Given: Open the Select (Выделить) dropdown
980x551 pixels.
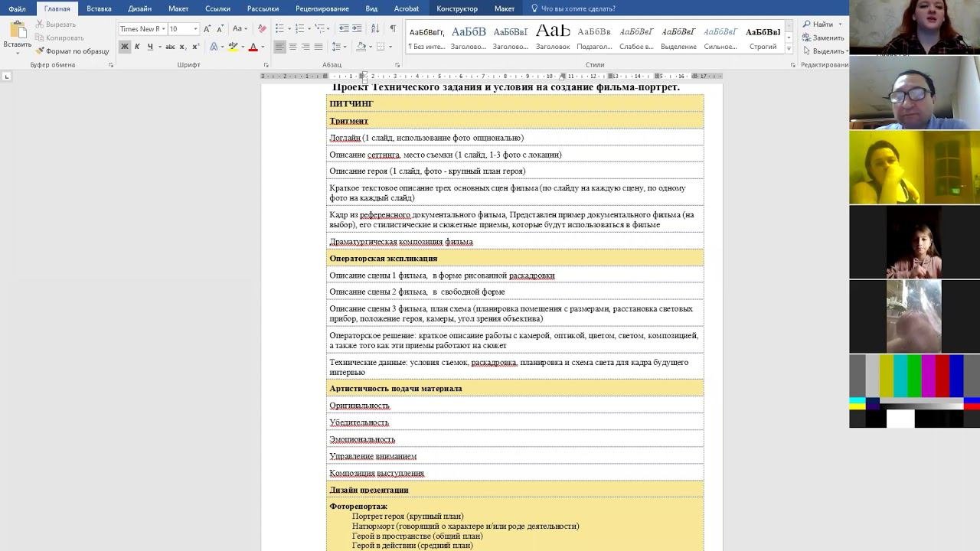Looking at the screenshot, I should (826, 51).
